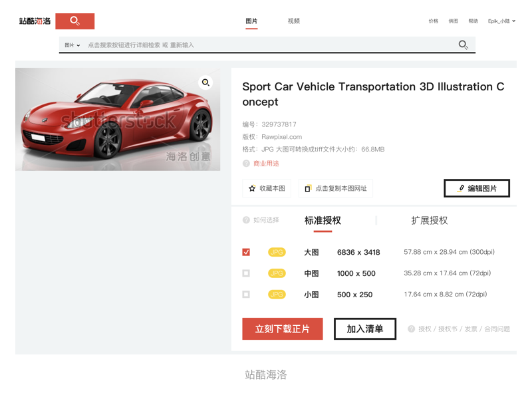Open 如何选择 help link

(x=267, y=220)
